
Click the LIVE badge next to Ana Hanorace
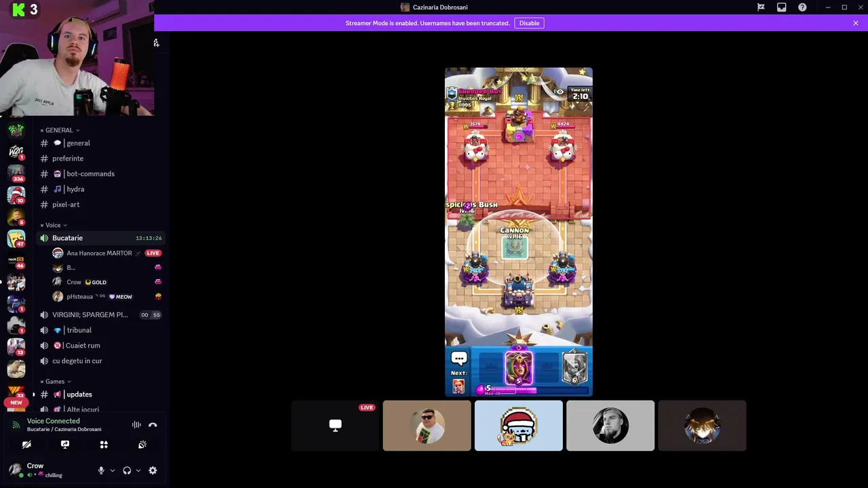click(153, 253)
